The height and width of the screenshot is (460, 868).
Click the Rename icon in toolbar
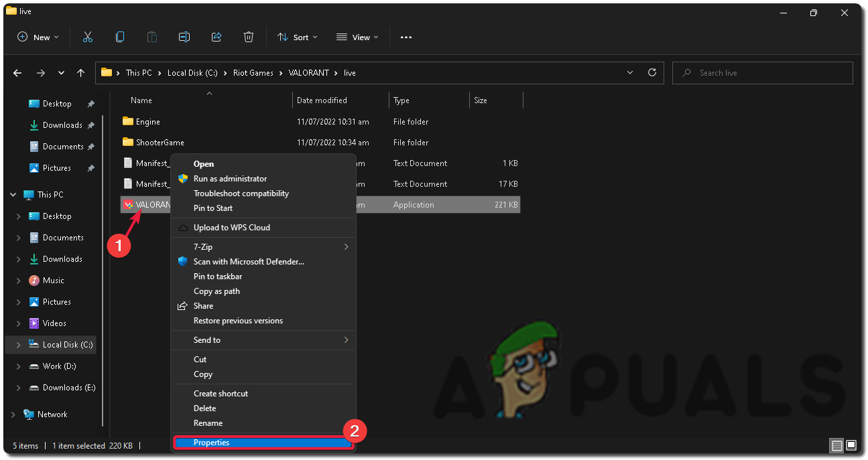point(184,37)
